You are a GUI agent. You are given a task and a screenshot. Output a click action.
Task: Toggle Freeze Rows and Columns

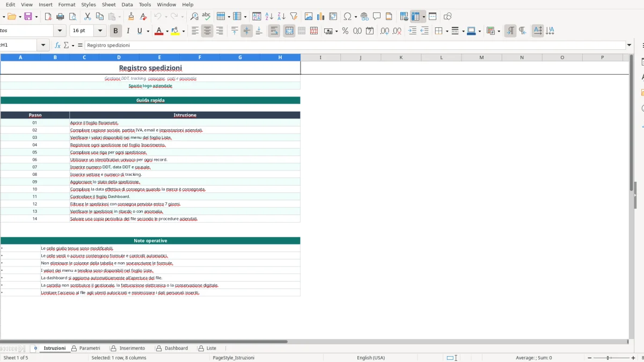coord(415,17)
